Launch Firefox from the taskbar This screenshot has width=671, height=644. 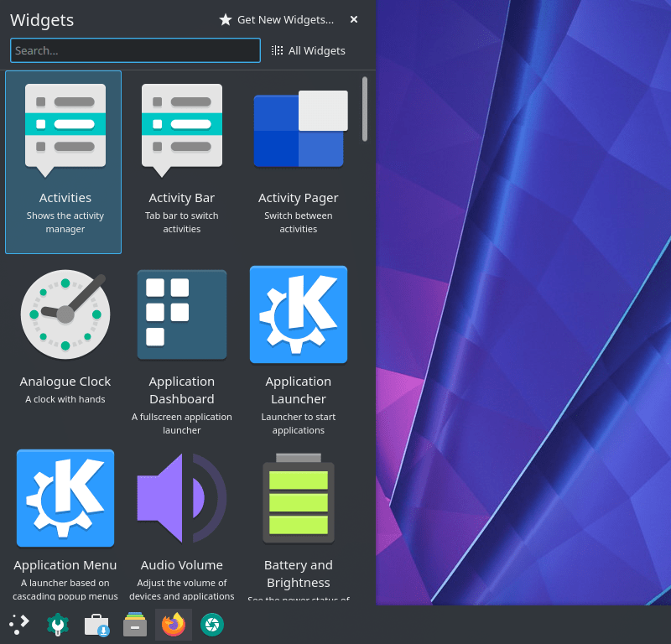coord(173,625)
